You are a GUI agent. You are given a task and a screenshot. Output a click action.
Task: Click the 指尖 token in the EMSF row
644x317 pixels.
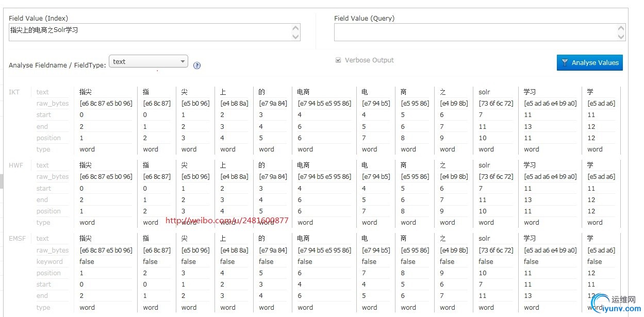point(86,239)
